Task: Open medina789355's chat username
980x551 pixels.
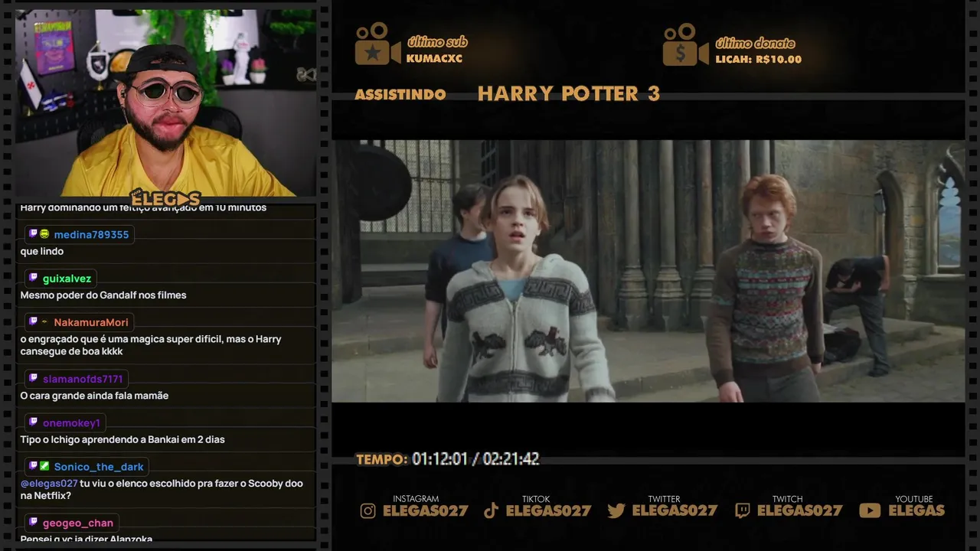Action: click(91, 235)
